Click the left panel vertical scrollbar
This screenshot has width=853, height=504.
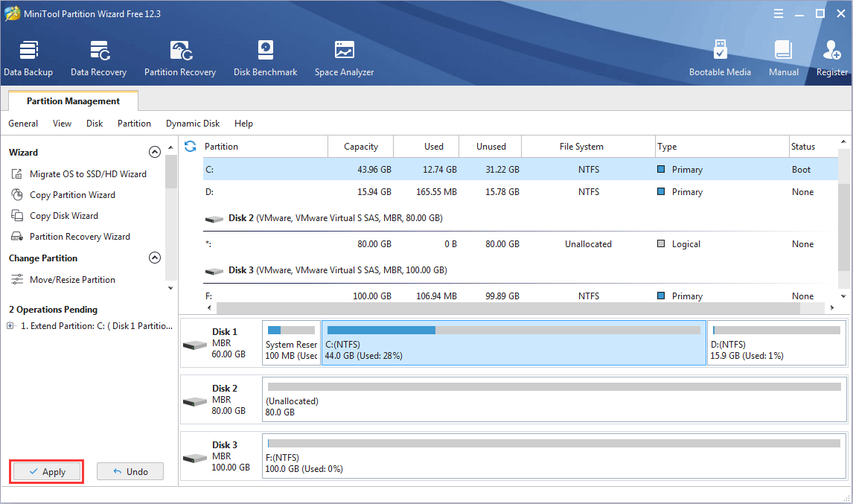pos(170,171)
